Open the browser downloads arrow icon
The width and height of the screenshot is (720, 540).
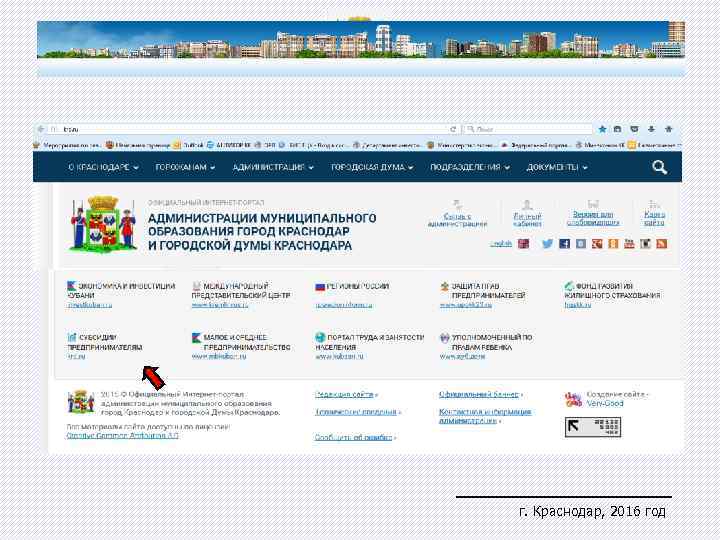pos(651,129)
